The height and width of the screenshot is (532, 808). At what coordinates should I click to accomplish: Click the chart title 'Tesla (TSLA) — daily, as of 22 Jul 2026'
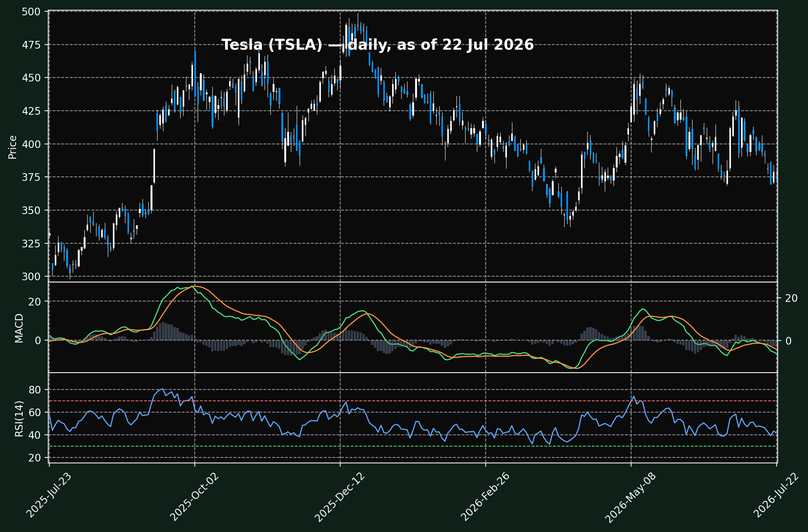click(x=378, y=45)
